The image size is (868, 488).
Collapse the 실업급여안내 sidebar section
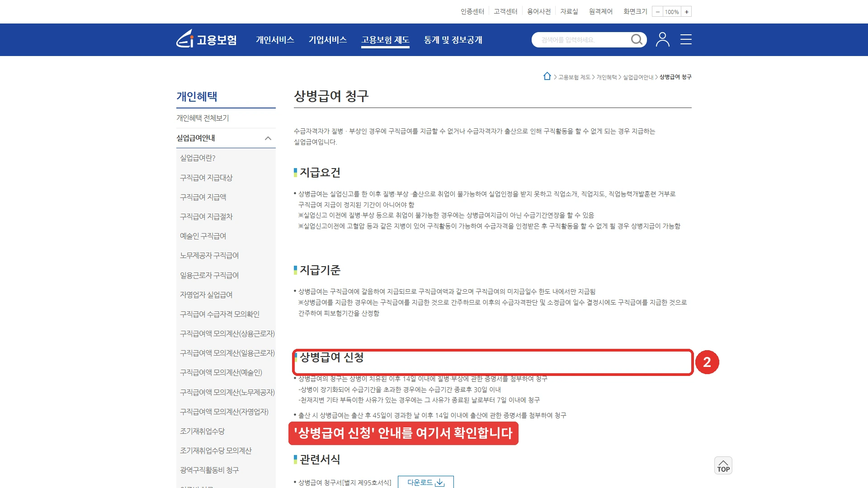coord(268,138)
